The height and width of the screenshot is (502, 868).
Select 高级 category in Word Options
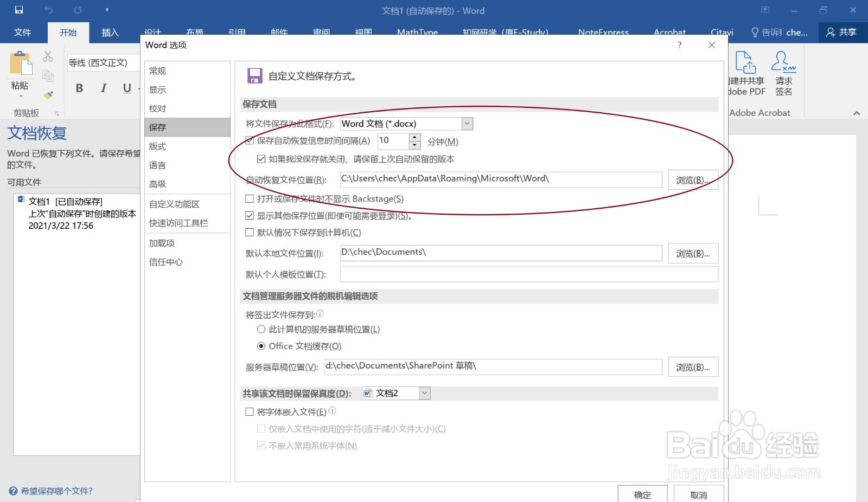(187, 184)
